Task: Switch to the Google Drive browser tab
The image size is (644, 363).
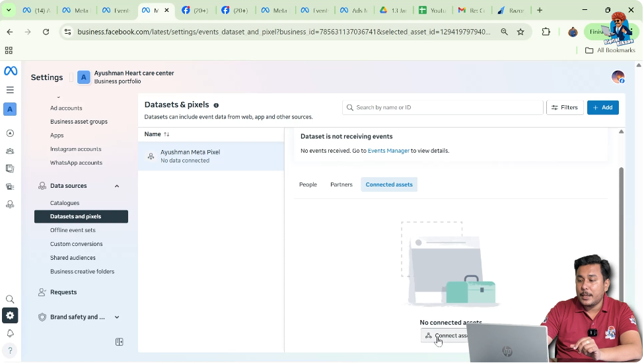Action: (394, 11)
